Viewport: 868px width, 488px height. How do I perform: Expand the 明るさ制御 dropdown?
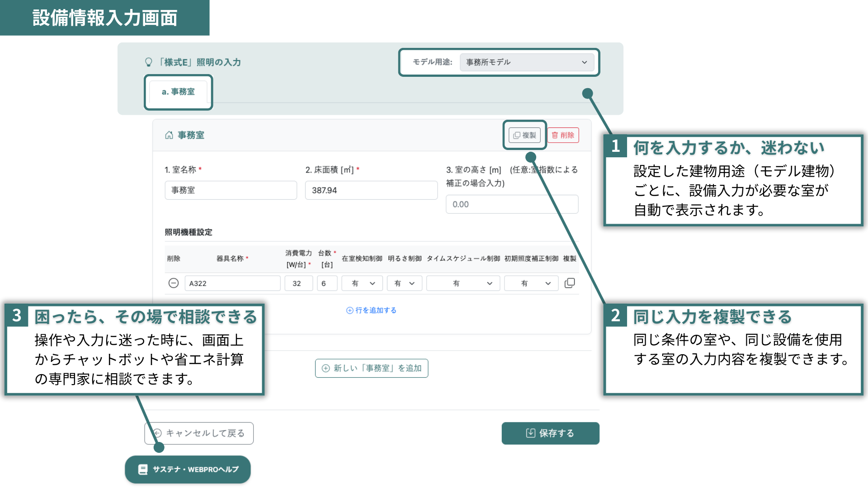(x=404, y=283)
